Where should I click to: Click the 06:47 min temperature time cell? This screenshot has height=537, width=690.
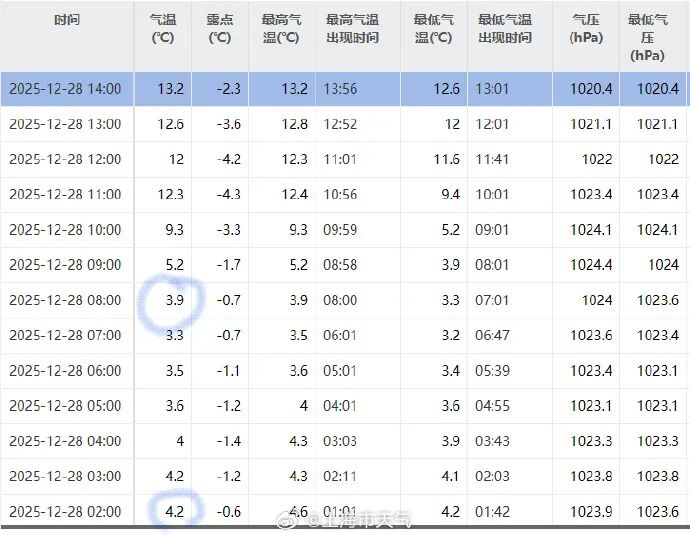493,335
